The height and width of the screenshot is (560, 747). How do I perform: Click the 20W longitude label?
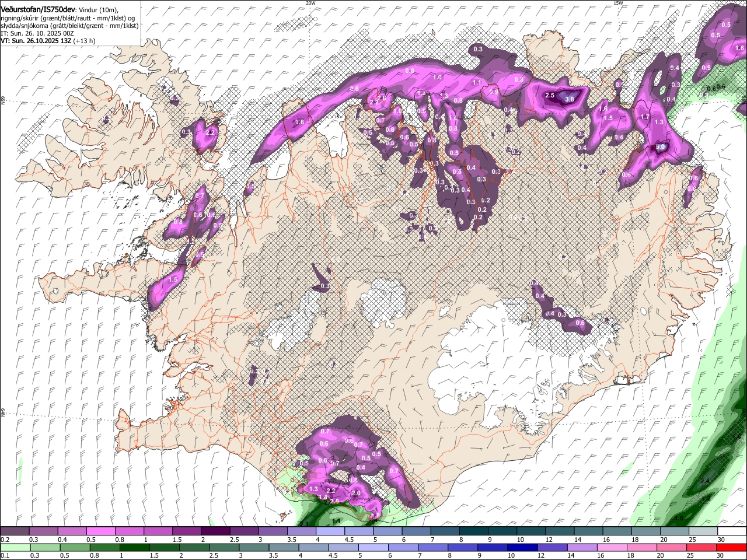point(310,3)
